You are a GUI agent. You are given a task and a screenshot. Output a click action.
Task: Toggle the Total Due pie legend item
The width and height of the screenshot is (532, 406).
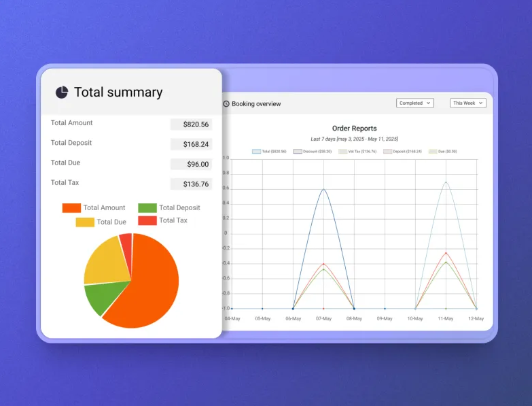(101, 222)
